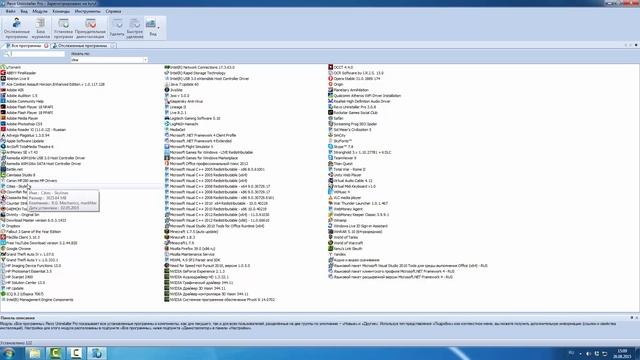Image resolution: width=640 pixels, height=360 pixels.
Task: Open the Windows Start button
Action: pos(9,353)
